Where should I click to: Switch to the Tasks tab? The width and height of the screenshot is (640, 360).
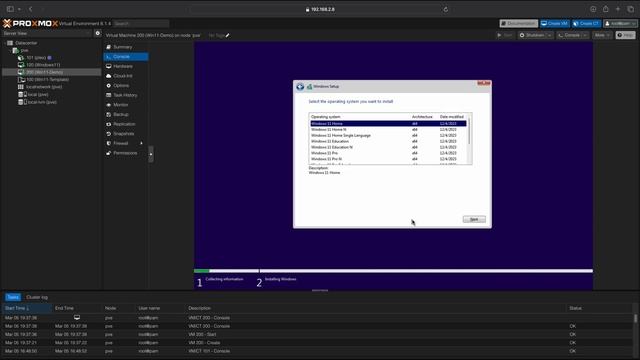click(13, 297)
